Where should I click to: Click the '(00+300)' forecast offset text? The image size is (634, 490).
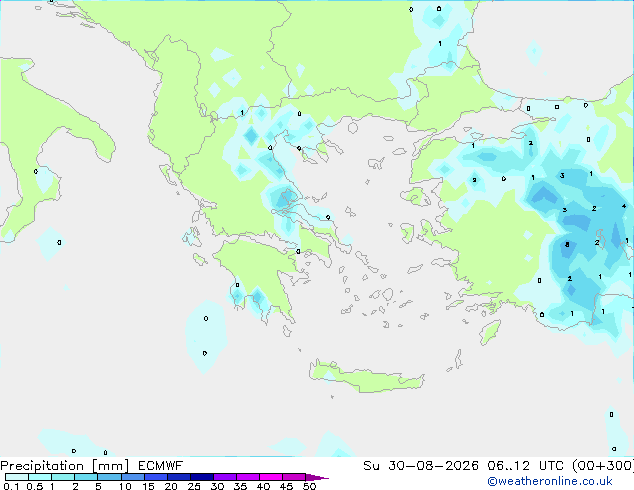603,465
